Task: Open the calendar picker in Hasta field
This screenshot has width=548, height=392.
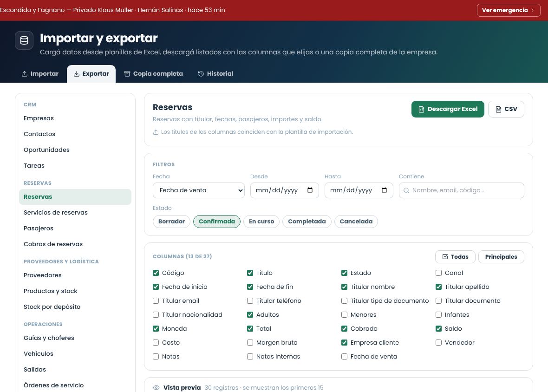Action: [x=385, y=190]
